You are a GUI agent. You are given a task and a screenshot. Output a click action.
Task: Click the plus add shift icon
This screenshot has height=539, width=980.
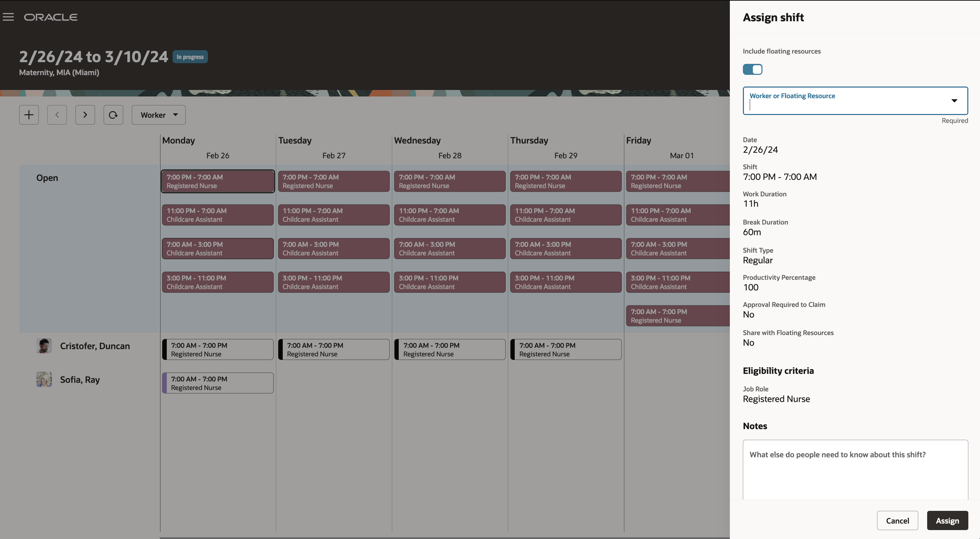click(x=29, y=115)
